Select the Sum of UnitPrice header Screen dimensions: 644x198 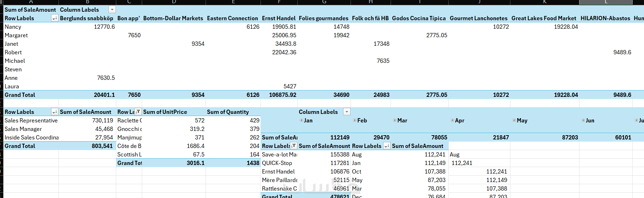[x=165, y=112]
